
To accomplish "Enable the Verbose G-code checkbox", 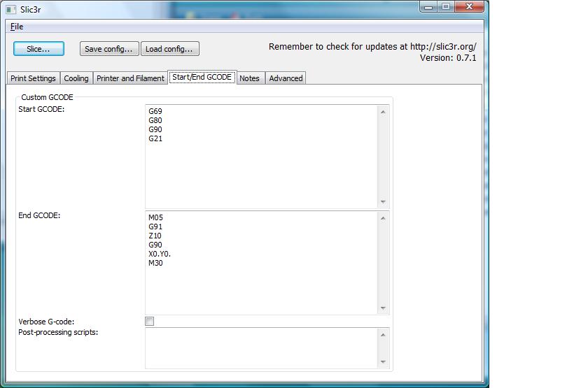I will click(x=149, y=322).
